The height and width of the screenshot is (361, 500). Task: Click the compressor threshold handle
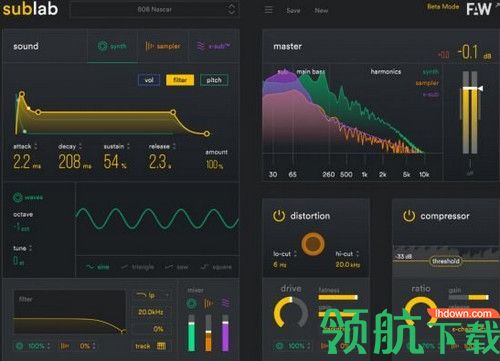coord(446,261)
